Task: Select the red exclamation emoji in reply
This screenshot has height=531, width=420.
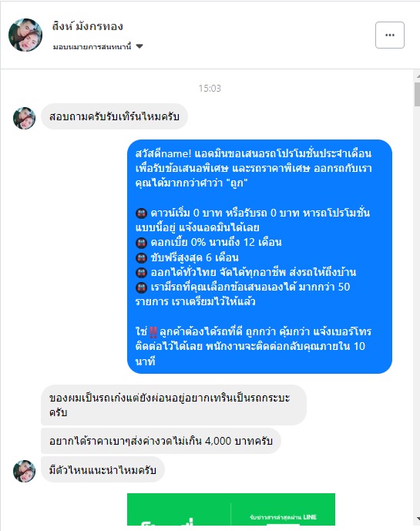Action: click(153, 332)
